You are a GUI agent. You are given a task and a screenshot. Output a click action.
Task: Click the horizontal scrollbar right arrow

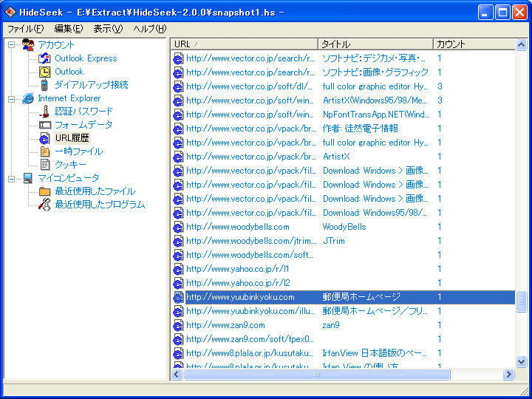(x=508, y=374)
